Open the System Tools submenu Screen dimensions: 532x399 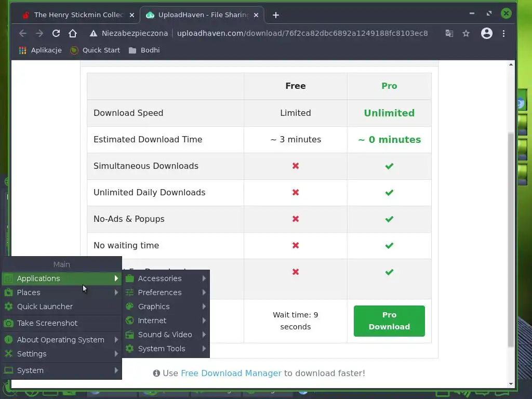point(166,349)
